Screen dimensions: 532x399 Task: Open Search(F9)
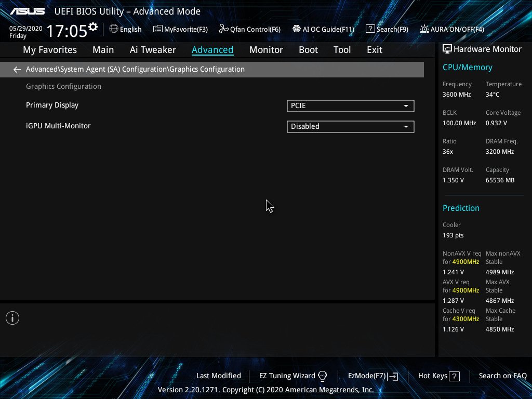coord(387,29)
